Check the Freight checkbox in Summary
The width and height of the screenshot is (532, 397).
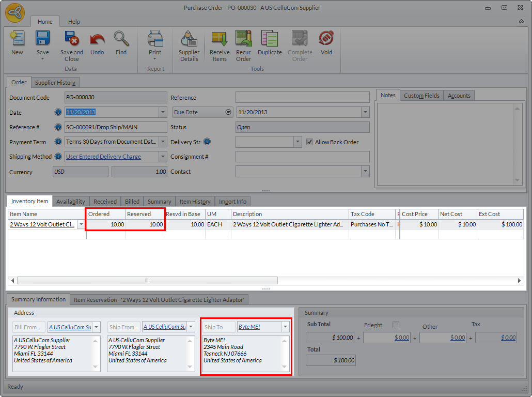[x=396, y=325]
